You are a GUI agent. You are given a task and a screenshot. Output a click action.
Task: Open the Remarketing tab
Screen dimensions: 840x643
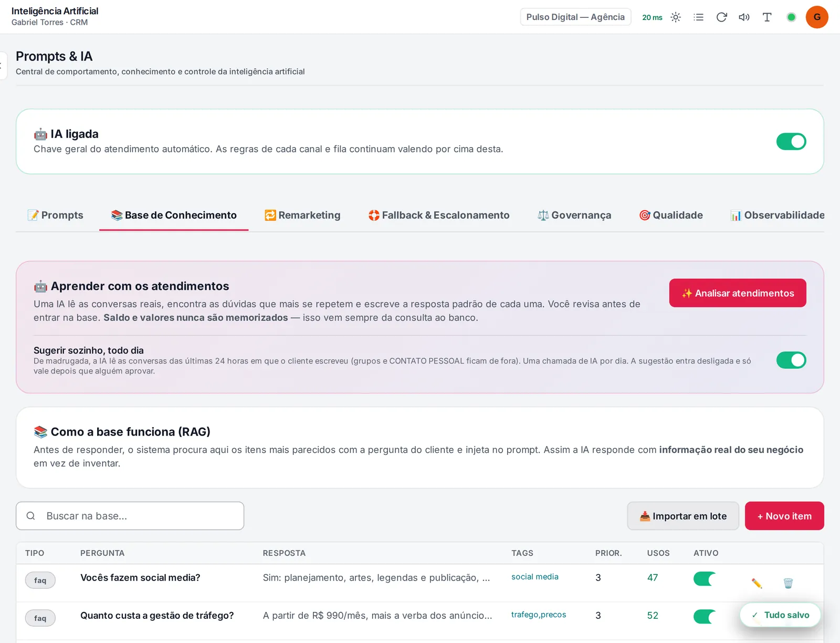pos(302,215)
